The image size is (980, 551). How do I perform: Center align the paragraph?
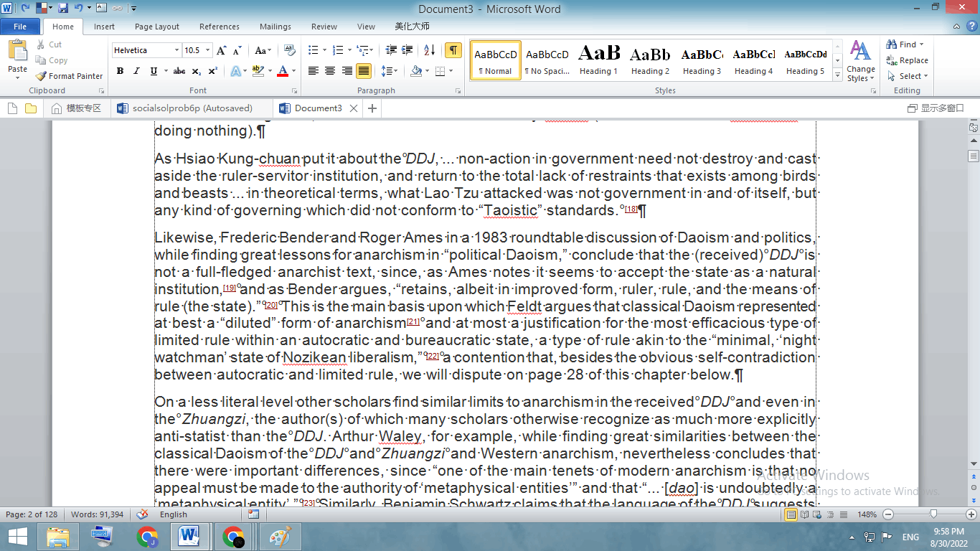tap(330, 71)
